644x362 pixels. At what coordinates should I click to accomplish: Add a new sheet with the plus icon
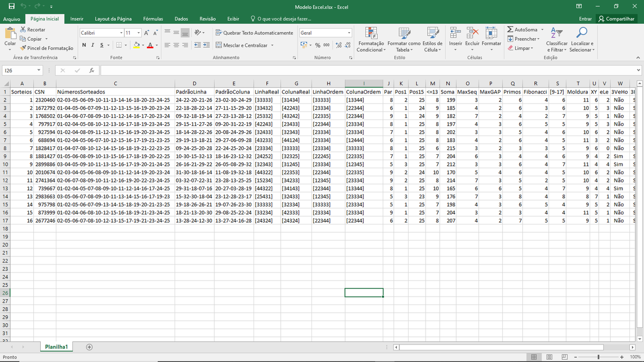tap(89, 347)
